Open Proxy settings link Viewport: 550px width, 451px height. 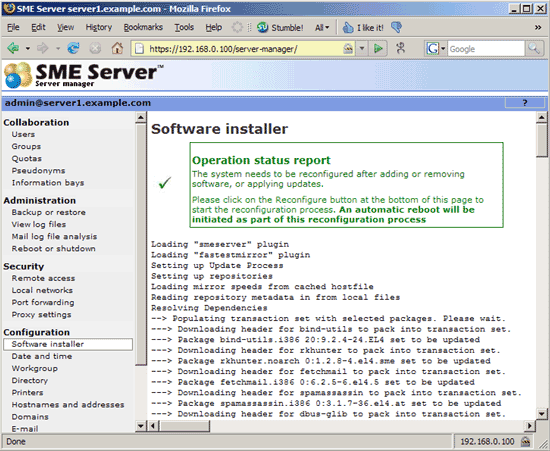[x=41, y=315]
